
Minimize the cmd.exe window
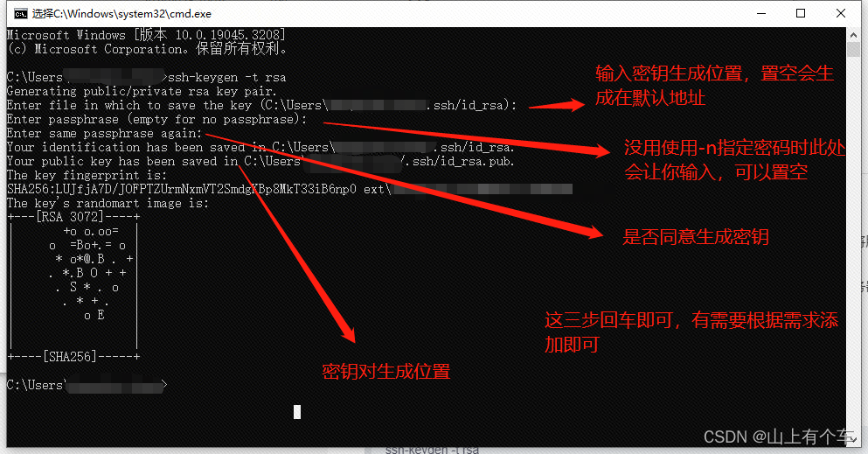point(761,13)
